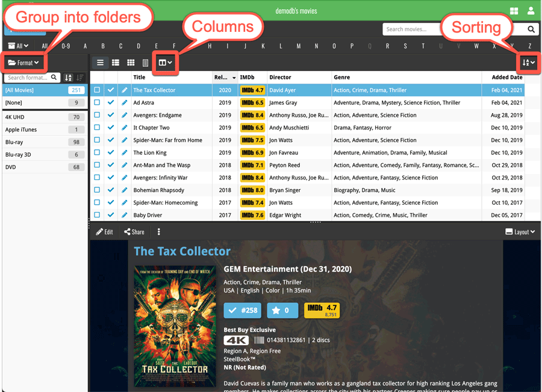Click the collected checkmark for Ad Astra

click(111, 102)
